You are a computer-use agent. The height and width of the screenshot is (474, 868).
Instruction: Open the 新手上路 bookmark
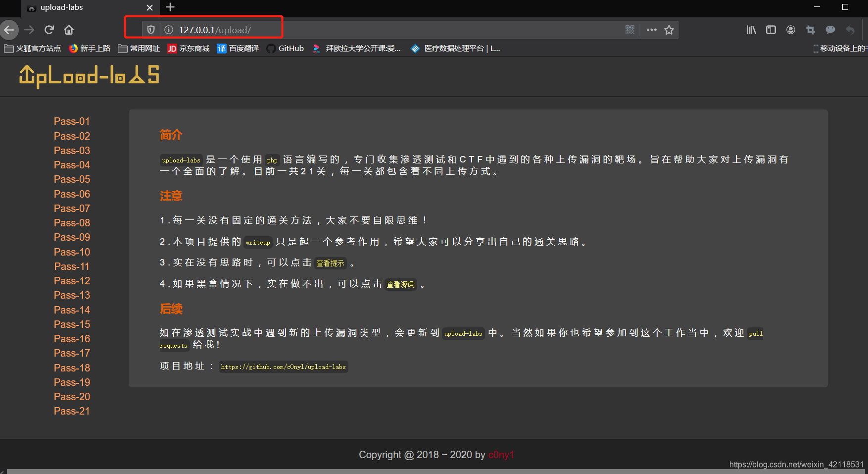tap(90, 49)
